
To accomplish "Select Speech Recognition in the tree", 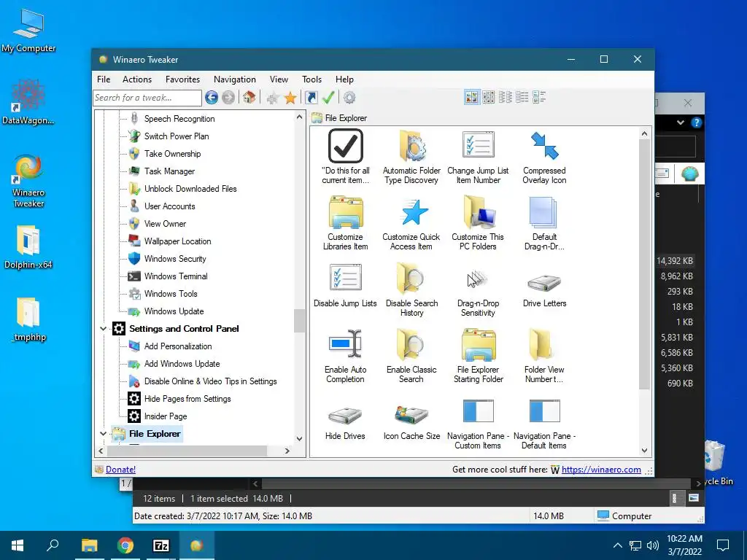I will (x=179, y=119).
